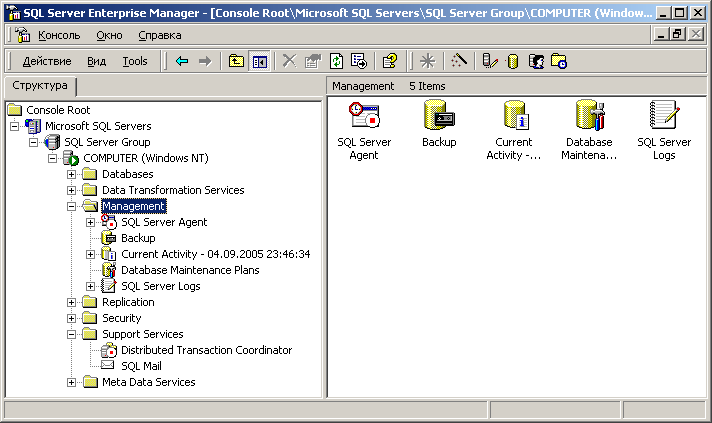
Task: Select 'Backup' label in the tree
Action: pos(138,238)
